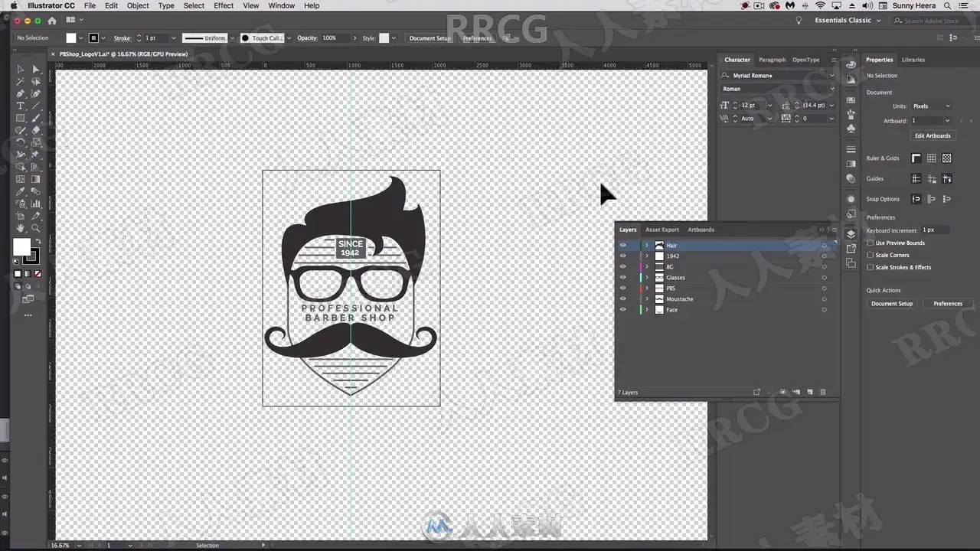980x551 pixels.
Task: Expand the Hair layer
Action: tap(647, 246)
